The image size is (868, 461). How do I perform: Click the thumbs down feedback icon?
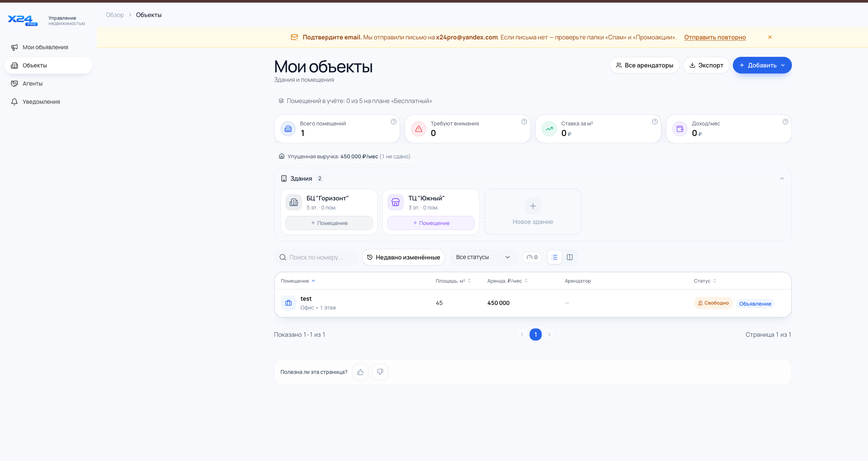(x=380, y=372)
